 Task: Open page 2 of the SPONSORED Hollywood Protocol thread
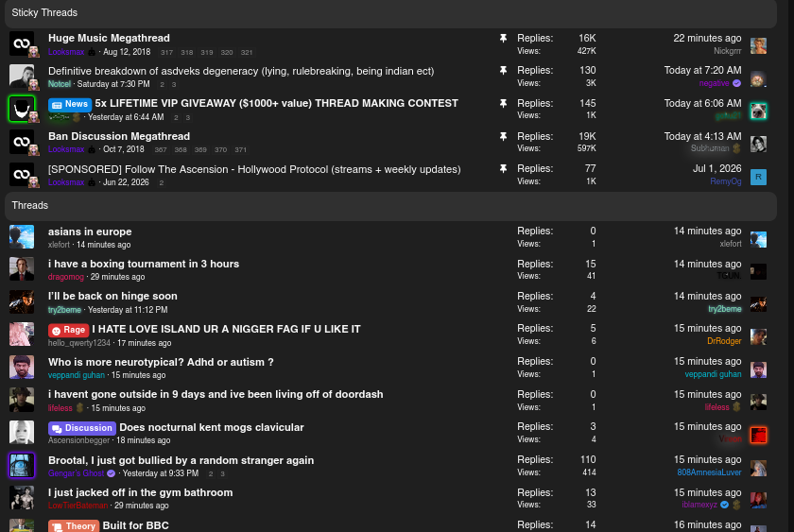161,182
